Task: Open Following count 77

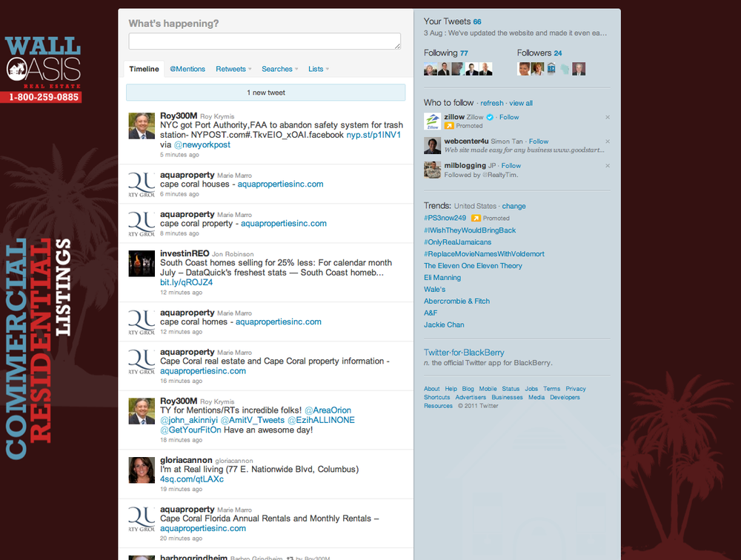Action: pyautogui.click(x=464, y=53)
